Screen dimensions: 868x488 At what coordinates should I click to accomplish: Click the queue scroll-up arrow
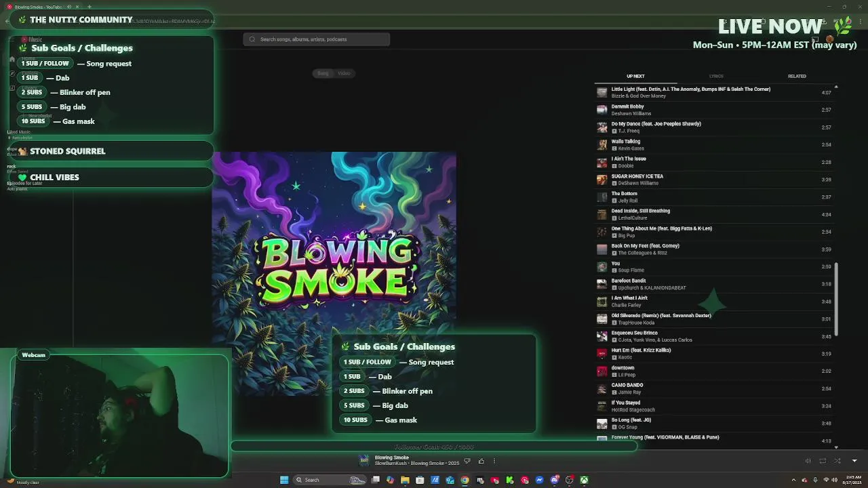point(836,87)
